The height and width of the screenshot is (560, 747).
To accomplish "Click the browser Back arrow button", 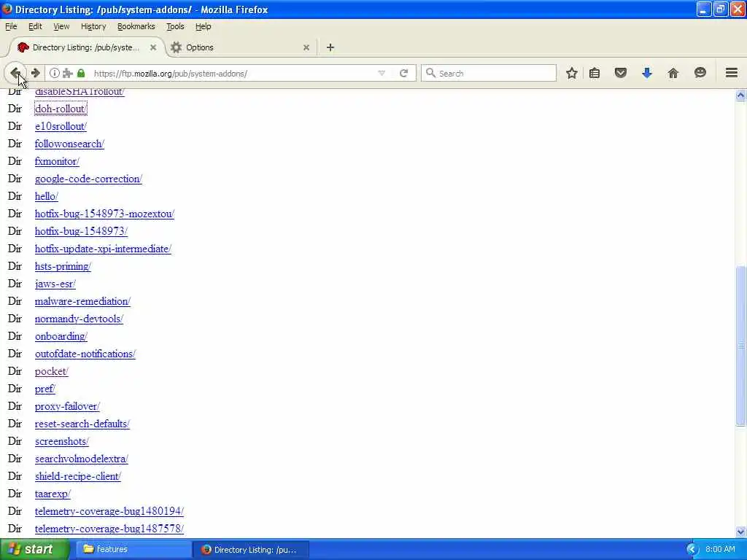I will click(15, 74).
